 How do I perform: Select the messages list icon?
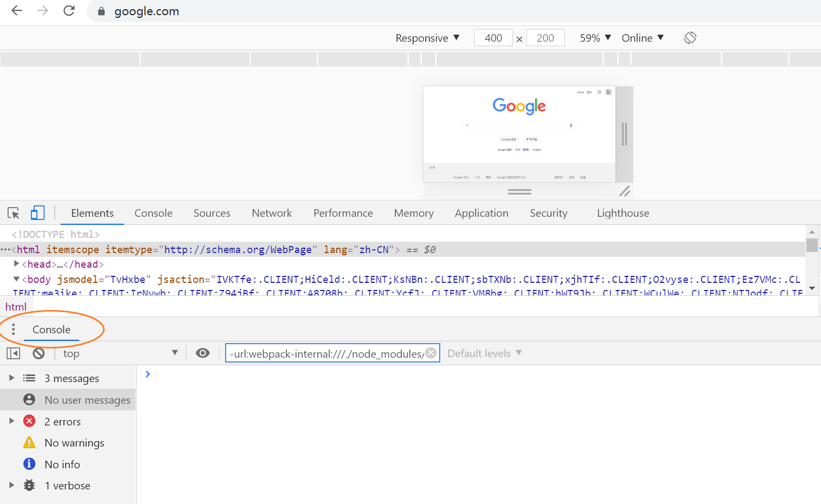coord(29,378)
